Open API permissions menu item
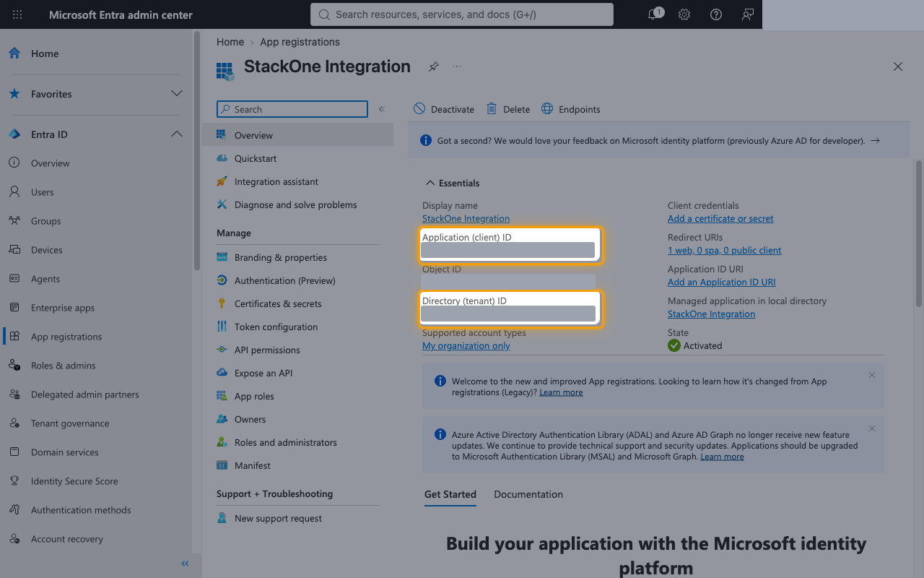 click(x=267, y=350)
